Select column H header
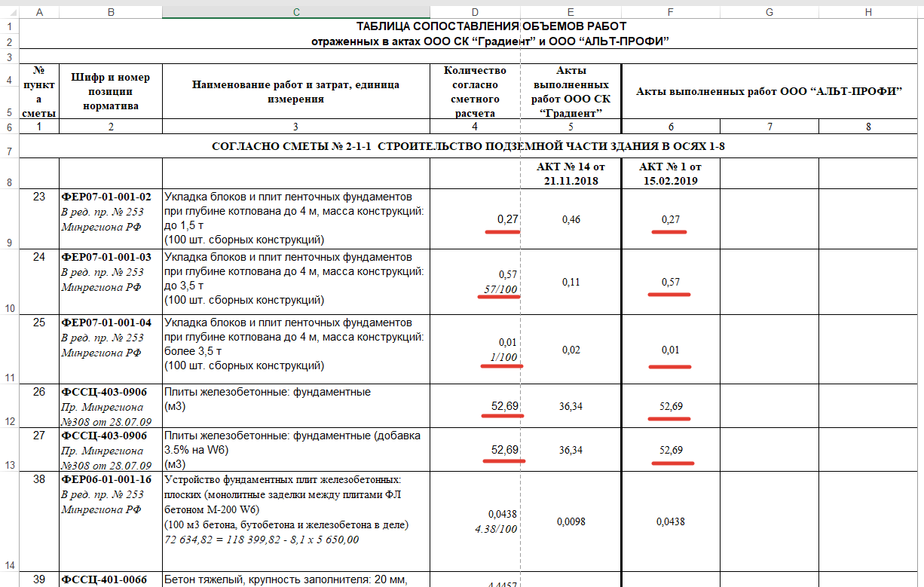 point(868,12)
